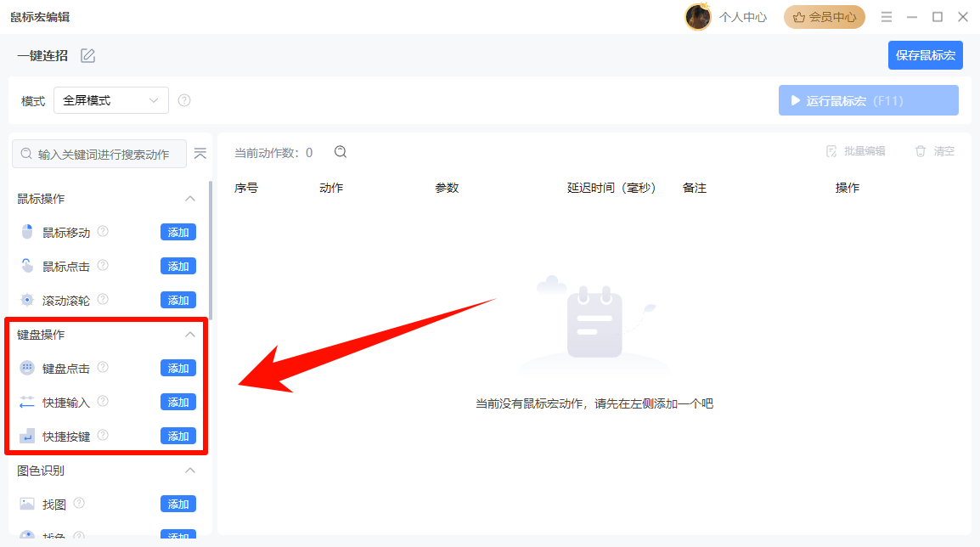Image resolution: width=980 pixels, height=547 pixels.
Task: Click the filter icon beside the search box
Action: (200, 154)
